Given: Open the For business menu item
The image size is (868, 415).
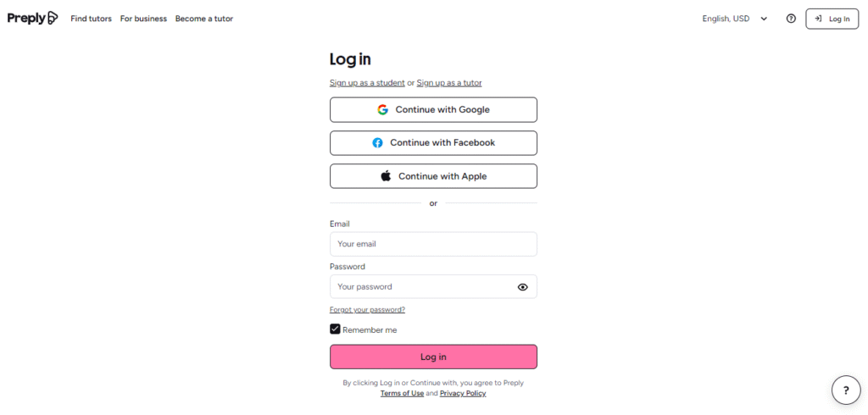Looking at the screenshot, I should point(143,19).
